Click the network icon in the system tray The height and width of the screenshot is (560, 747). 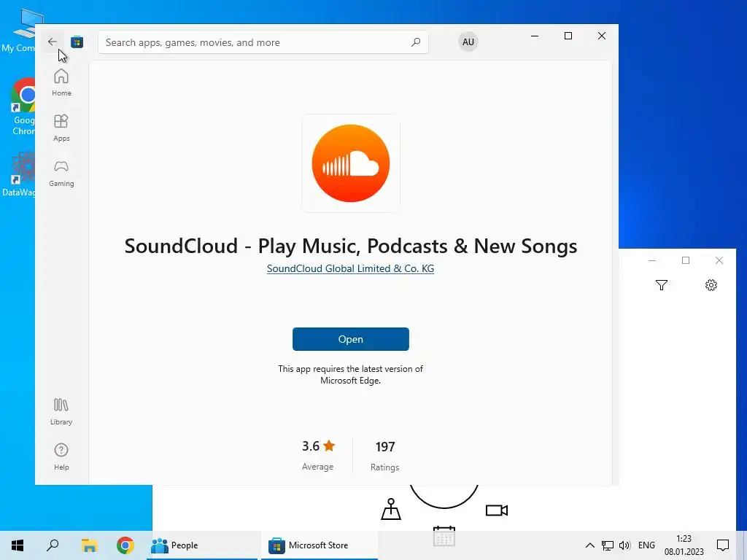click(x=608, y=545)
